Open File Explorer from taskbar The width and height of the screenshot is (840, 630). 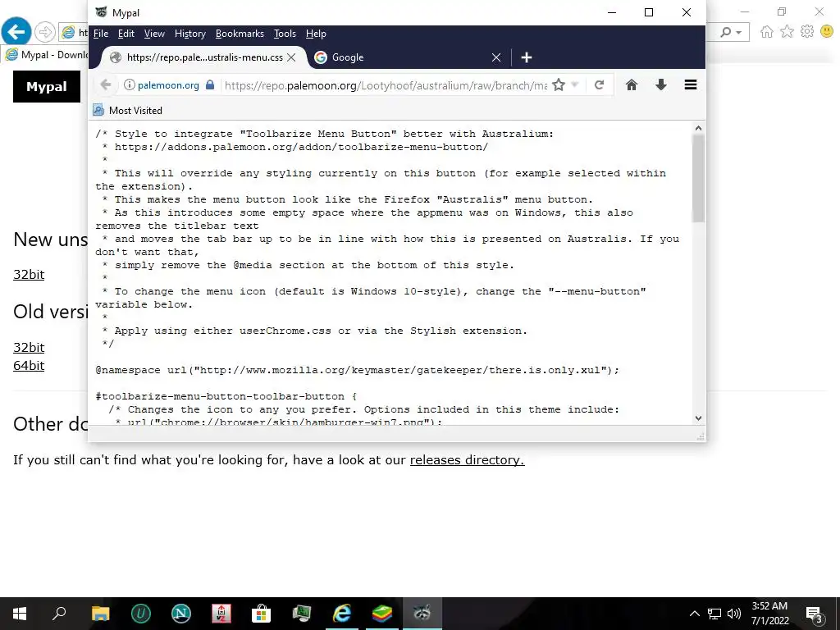(x=100, y=614)
